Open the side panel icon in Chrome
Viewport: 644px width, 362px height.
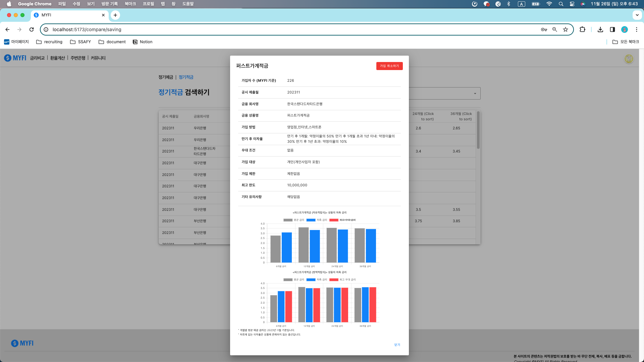tap(612, 29)
